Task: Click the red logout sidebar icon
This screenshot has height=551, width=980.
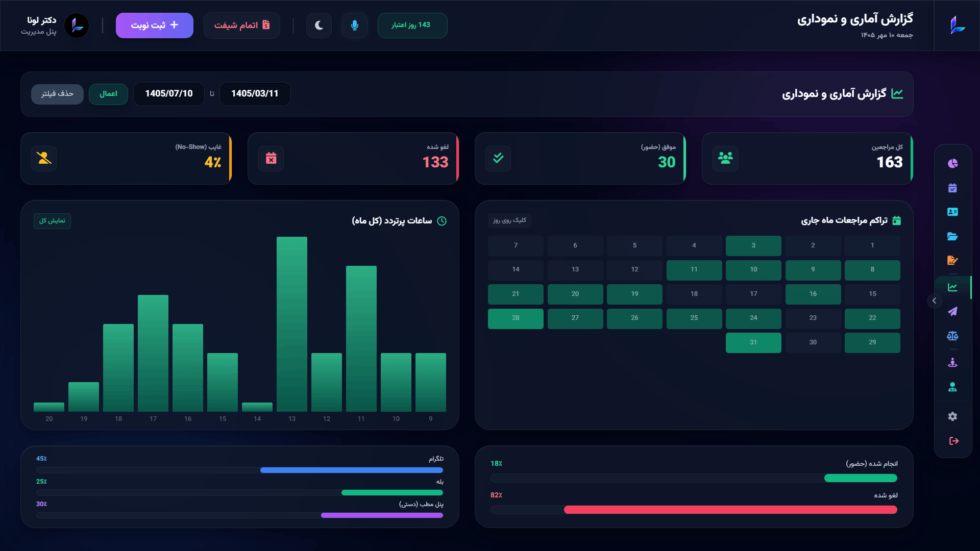Action: pos(953,441)
